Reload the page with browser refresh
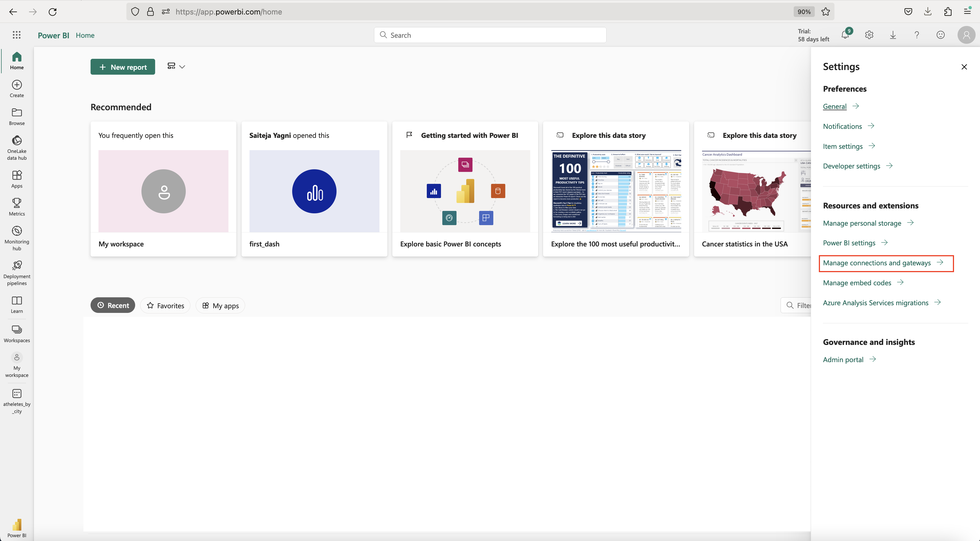Viewport: 980px width, 541px height. (53, 12)
